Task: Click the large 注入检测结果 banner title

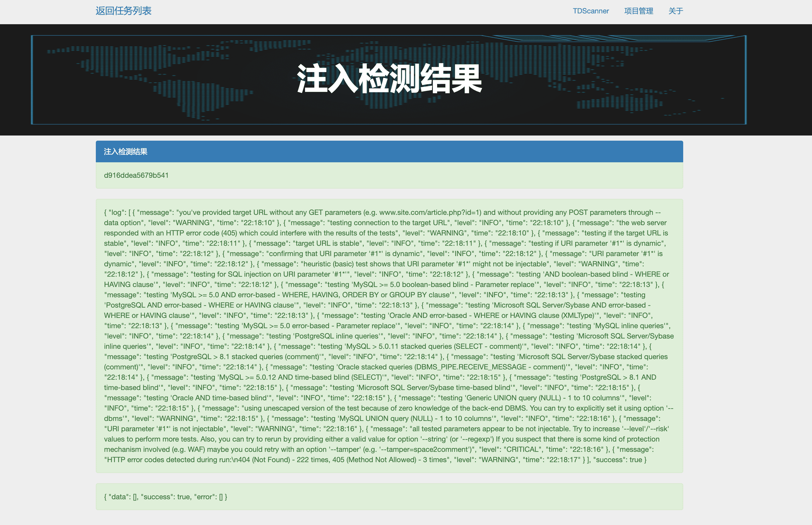Action: click(389, 79)
